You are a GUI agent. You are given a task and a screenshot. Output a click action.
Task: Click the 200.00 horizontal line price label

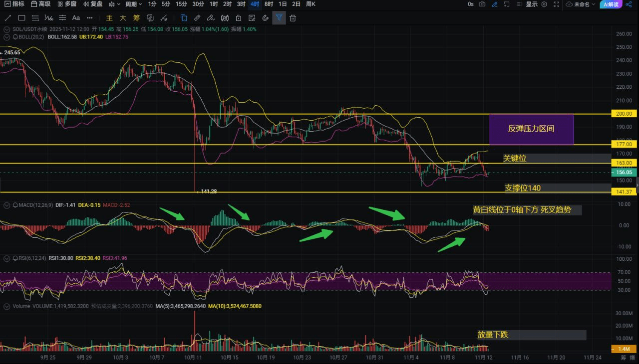click(x=624, y=114)
